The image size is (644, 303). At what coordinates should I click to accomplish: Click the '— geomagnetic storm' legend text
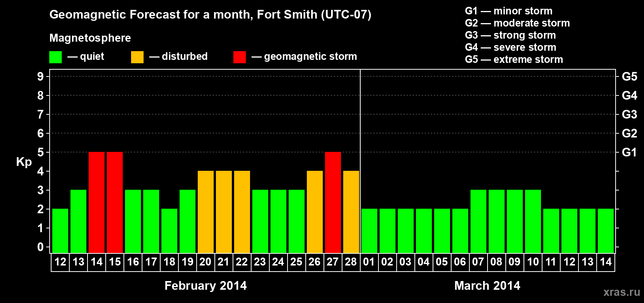[x=304, y=56]
